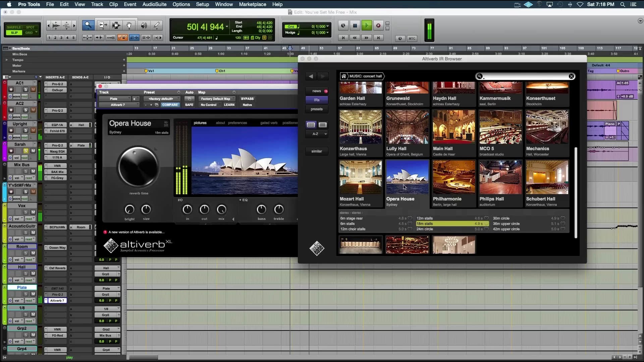Select the Scrubber speaker tool

point(144,25)
